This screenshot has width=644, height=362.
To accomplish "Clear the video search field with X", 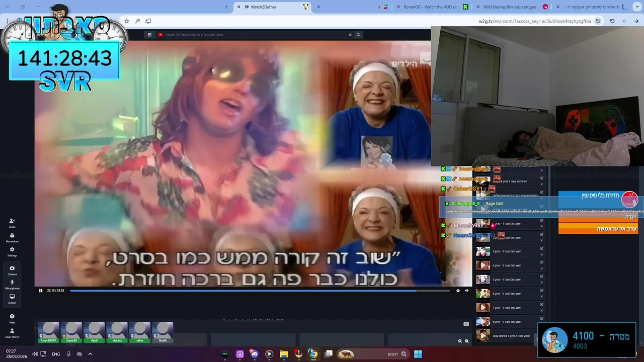I will [x=350, y=35].
